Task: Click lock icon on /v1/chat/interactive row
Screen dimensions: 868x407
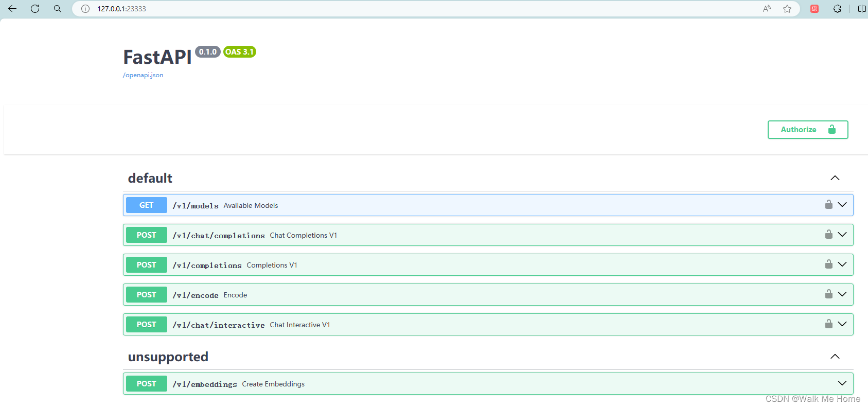Action: pyautogui.click(x=829, y=324)
